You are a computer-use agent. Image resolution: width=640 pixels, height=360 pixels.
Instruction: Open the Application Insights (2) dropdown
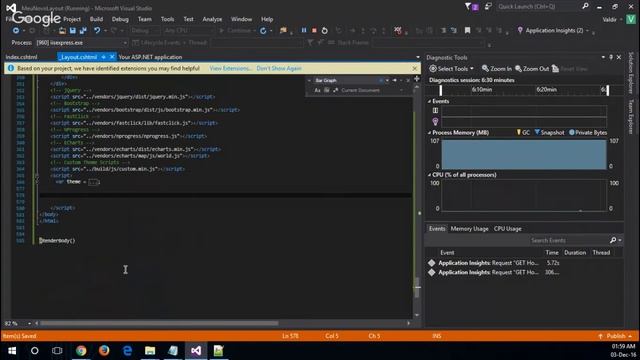point(588,31)
